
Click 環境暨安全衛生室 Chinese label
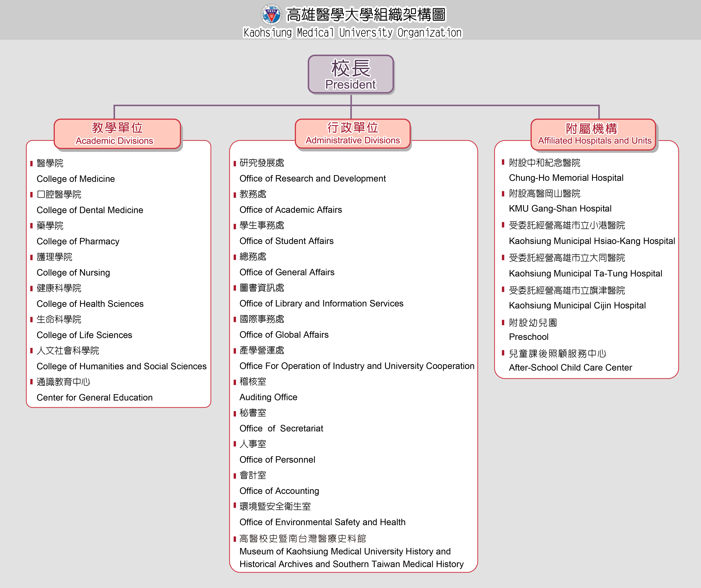(275, 507)
